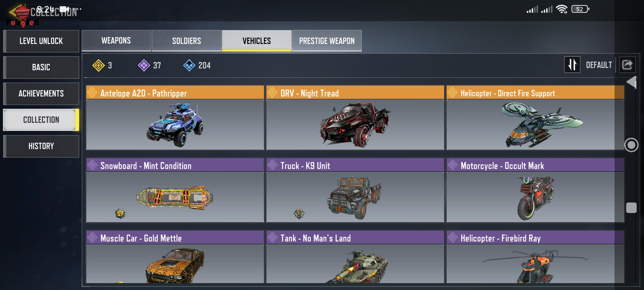Image resolution: width=644 pixels, height=290 pixels.
Task: Go to the LEVEL UNLOCK section
Action: tap(41, 41)
